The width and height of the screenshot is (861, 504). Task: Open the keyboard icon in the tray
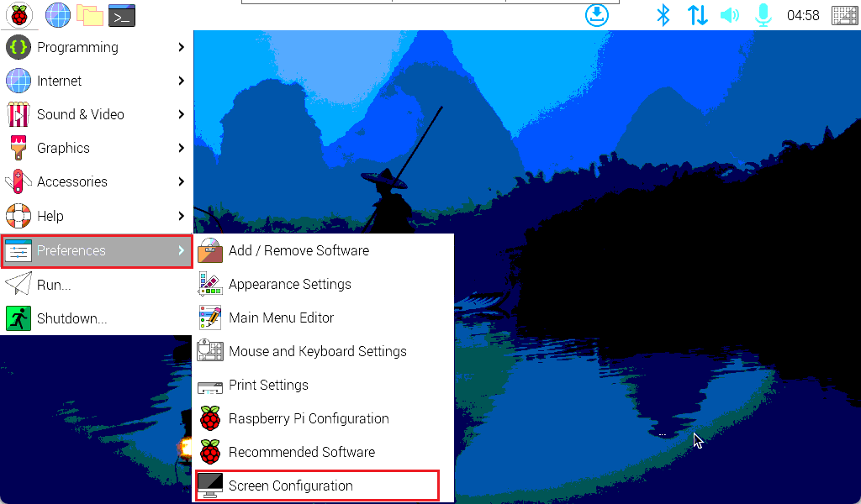(844, 14)
